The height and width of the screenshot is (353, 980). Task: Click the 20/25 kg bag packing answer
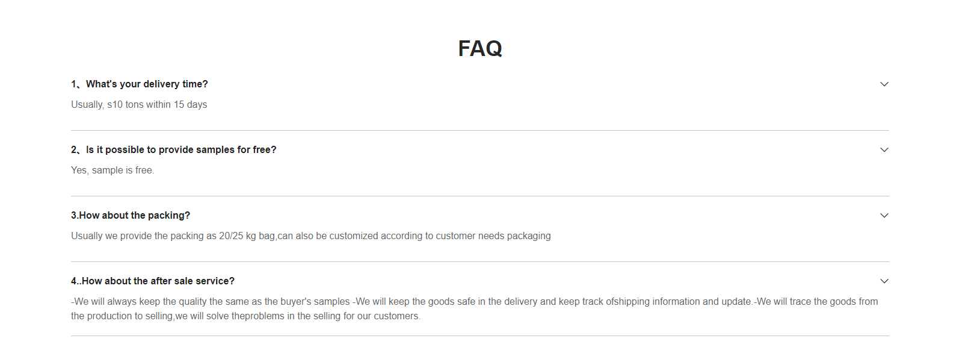coord(311,236)
